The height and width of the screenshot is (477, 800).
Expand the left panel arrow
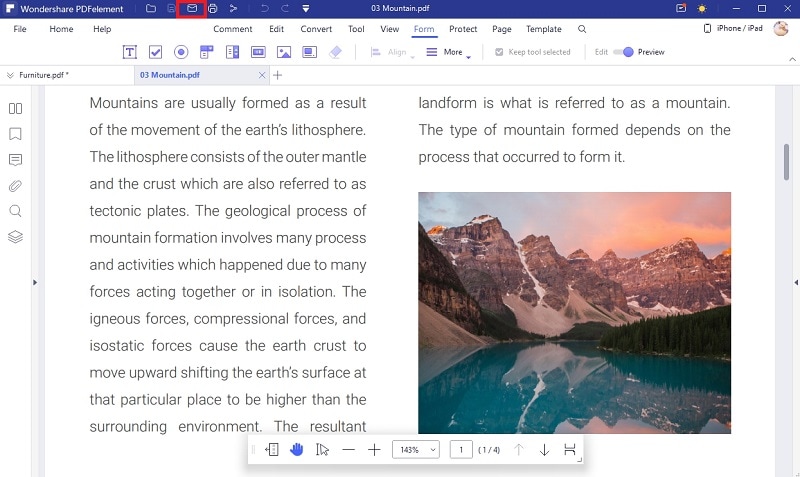[x=35, y=282]
